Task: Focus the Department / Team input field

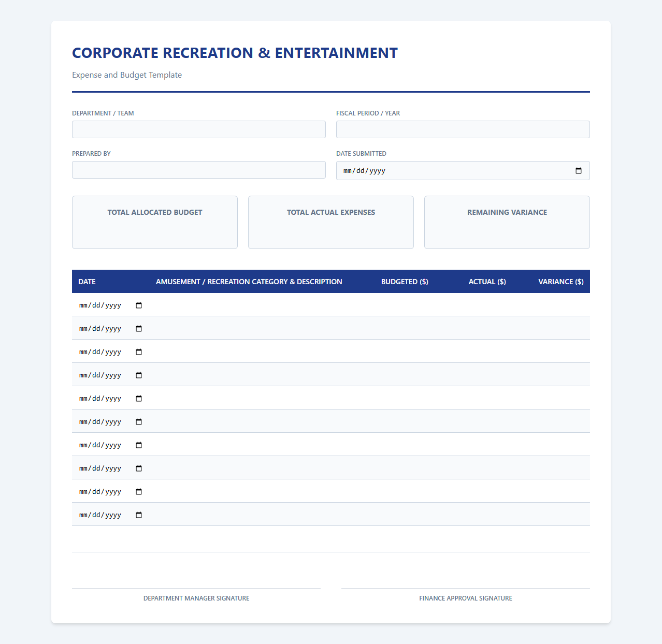Action: 199,129
